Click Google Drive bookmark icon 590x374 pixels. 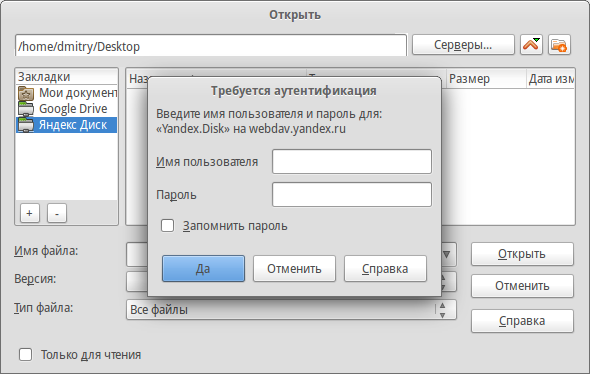[x=26, y=109]
